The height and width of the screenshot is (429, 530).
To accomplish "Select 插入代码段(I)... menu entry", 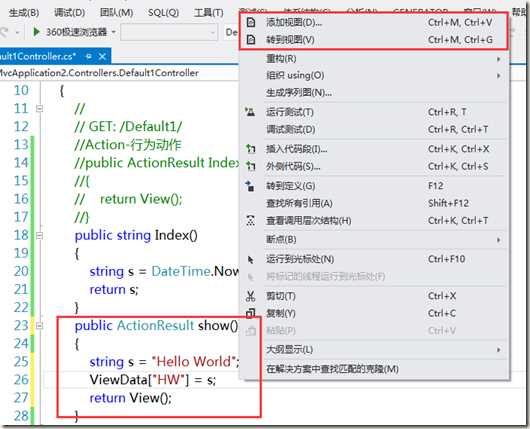I will pyautogui.click(x=374, y=149).
